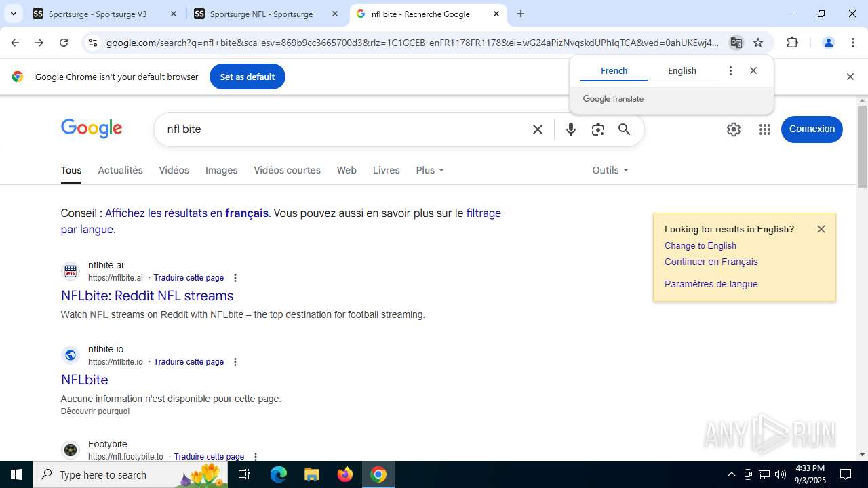Translate the nflbite.ai result page

[189, 278]
